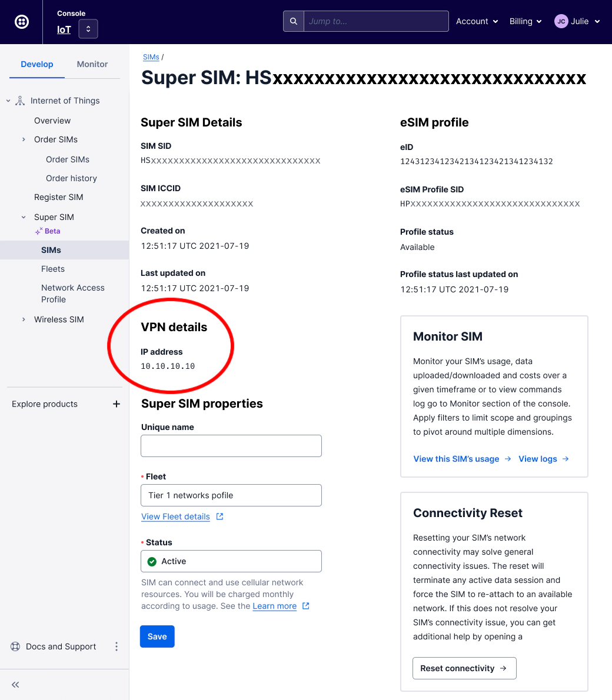Click external link icon beside View Fleet details
Viewport: 612px width, 700px height.
coord(219,516)
